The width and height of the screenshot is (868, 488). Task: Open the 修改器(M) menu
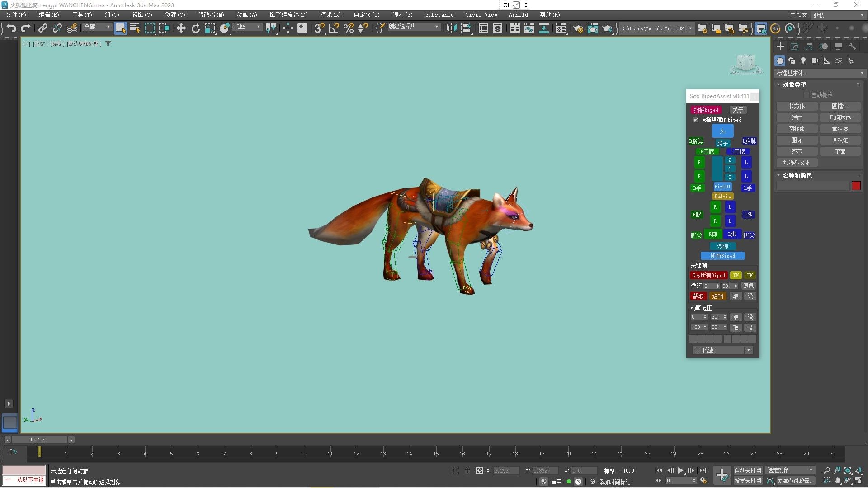pos(211,15)
